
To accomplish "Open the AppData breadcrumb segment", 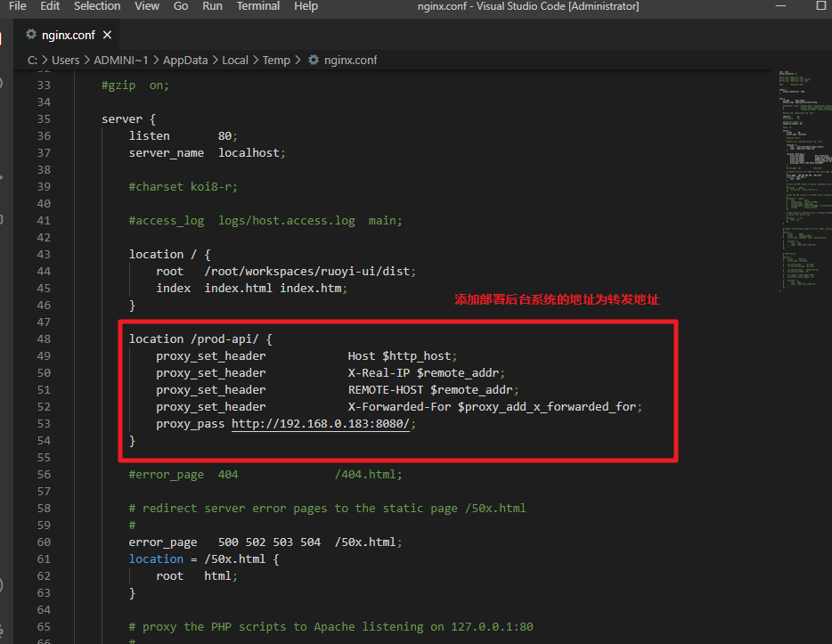I will tap(185, 61).
